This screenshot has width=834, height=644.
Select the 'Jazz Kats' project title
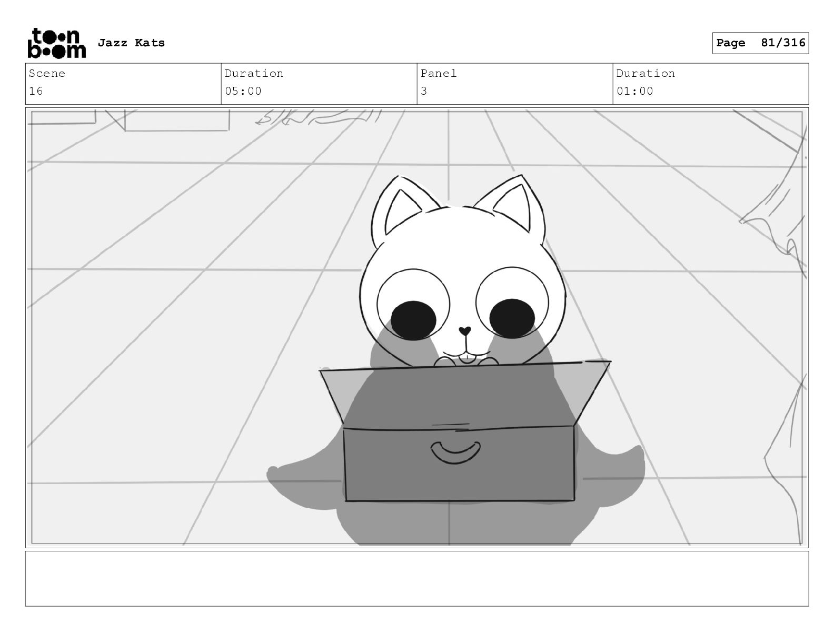131,43
